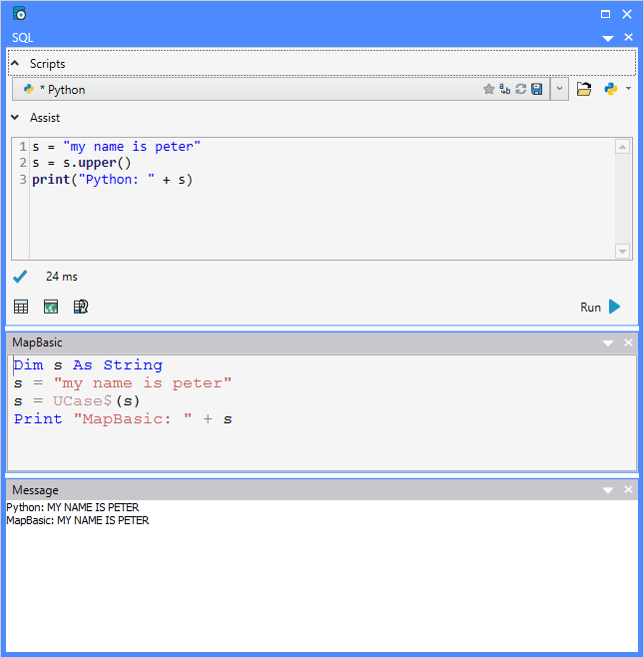Click the Python language icon
Screen dimensions: 644x658
tap(610, 89)
